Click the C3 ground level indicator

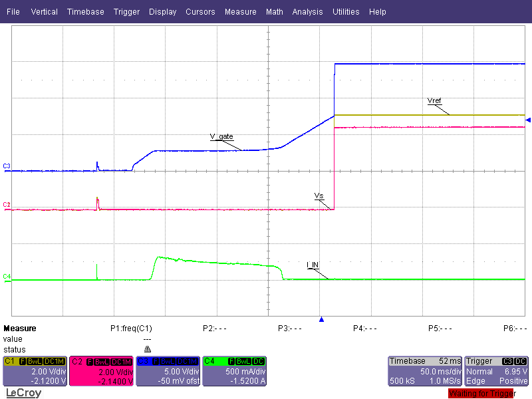[7, 166]
